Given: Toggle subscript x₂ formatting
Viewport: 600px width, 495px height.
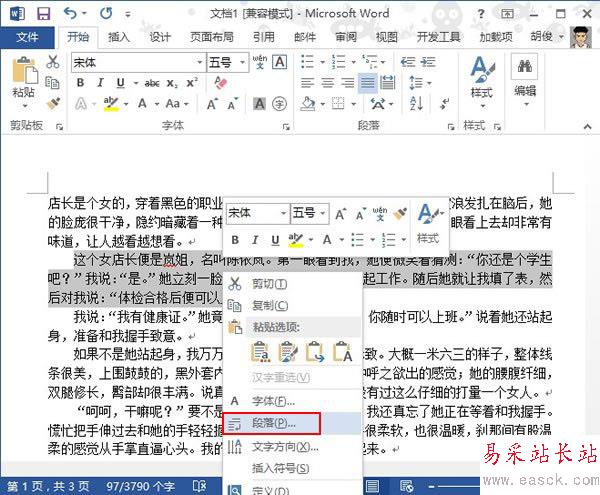Looking at the screenshot, I should pos(172,83).
